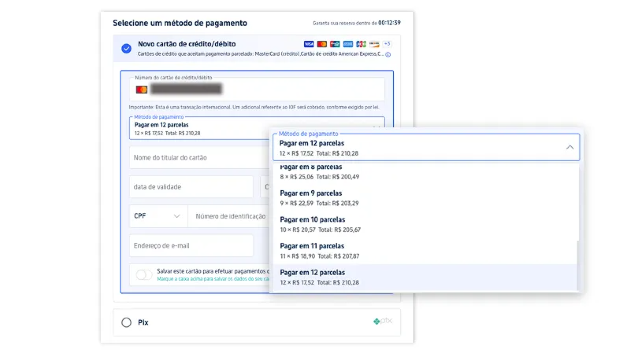Click the 'Endereço de e-mail' field
Screen dimensions: 638x360
pyautogui.click(x=191, y=246)
